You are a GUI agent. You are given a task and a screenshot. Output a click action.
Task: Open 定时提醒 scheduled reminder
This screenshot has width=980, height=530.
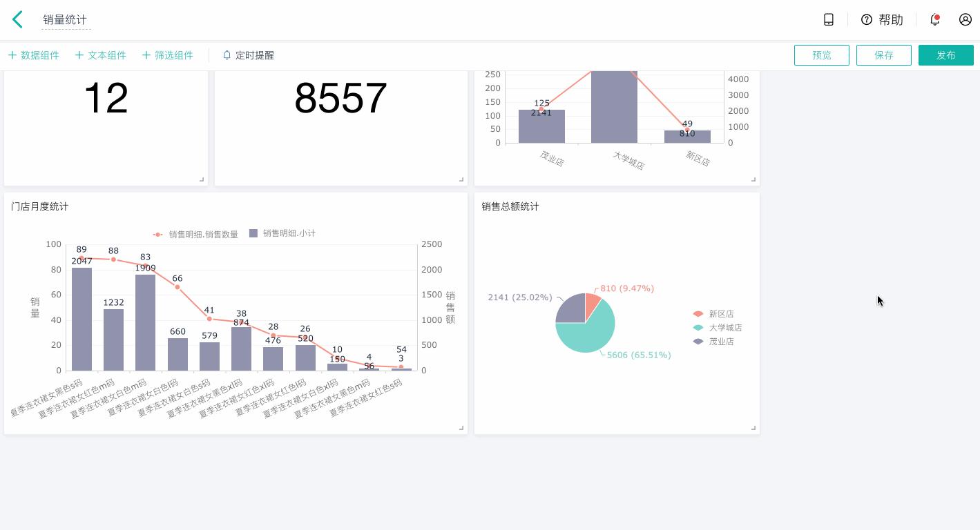[248, 55]
